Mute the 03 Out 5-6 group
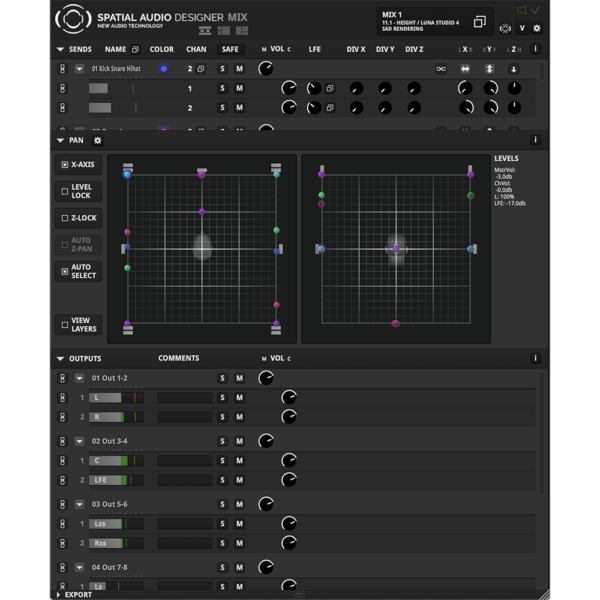600x600 pixels. [x=240, y=504]
